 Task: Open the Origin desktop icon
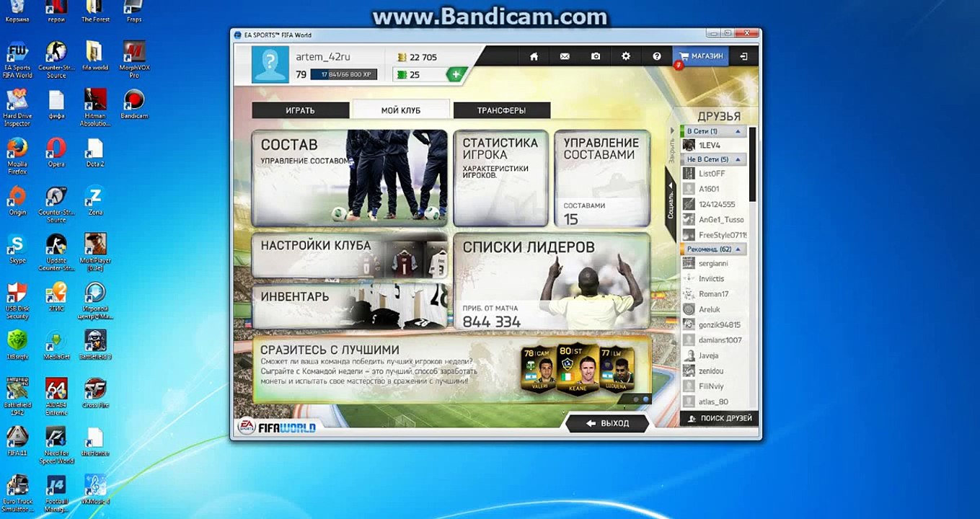(x=17, y=201)
